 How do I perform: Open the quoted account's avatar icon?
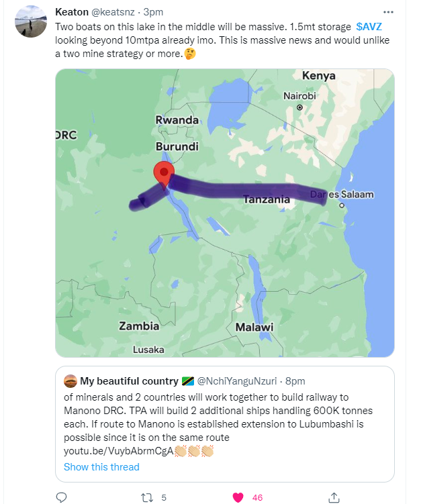pyautogui.click(x=71, y=381)
